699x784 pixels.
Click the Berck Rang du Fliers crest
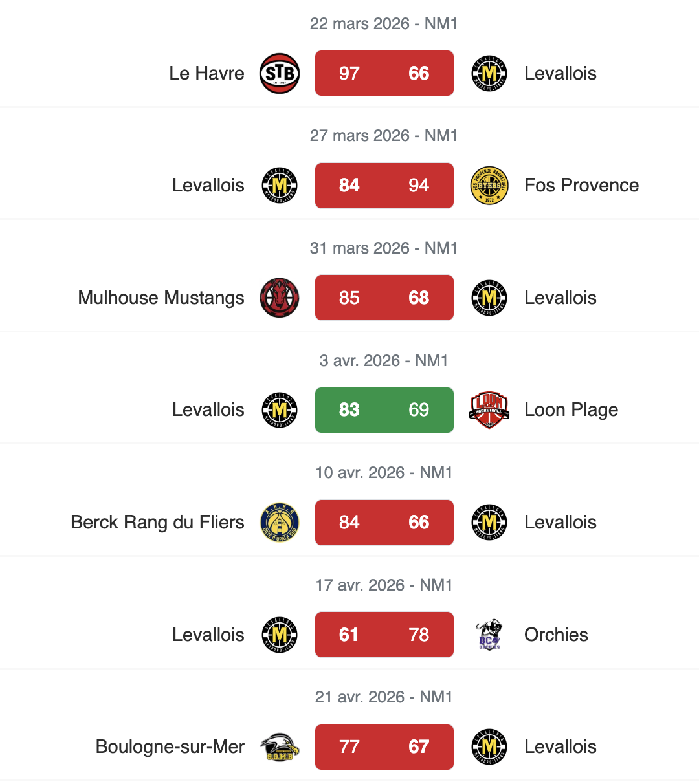280,522
